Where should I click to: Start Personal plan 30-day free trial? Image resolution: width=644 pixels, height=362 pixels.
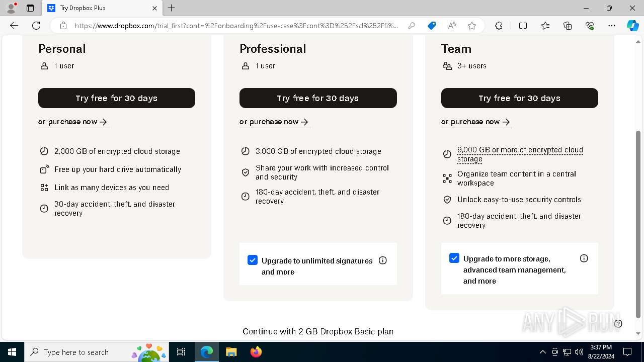(117, 98)
